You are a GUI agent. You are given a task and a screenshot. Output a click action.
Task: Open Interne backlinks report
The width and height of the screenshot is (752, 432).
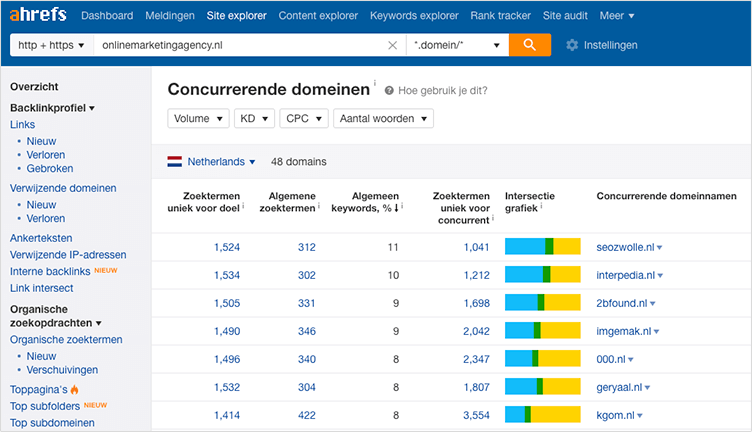(x=50, y=272)
